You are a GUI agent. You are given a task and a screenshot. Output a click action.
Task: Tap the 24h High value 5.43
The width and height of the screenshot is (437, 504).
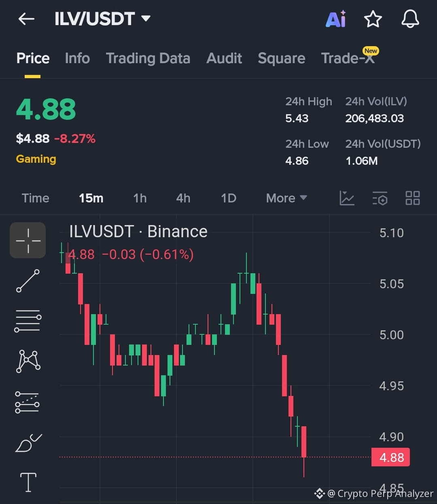[x=297, y=118]
